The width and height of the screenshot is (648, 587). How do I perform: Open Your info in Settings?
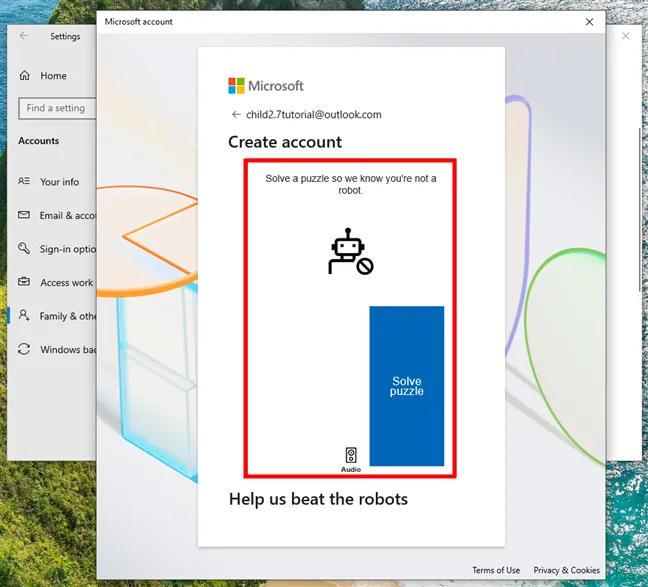click(x=52, y=182)
